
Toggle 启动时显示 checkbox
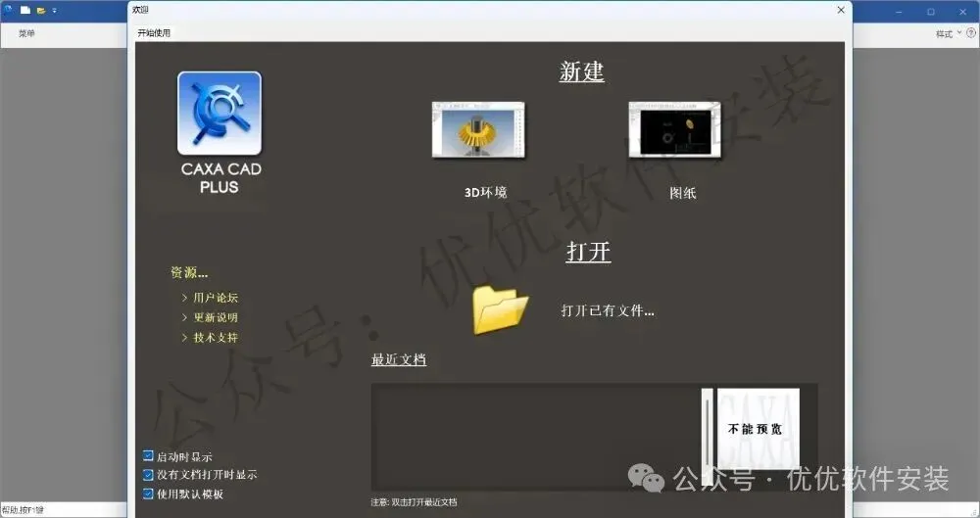coord(148,456)
